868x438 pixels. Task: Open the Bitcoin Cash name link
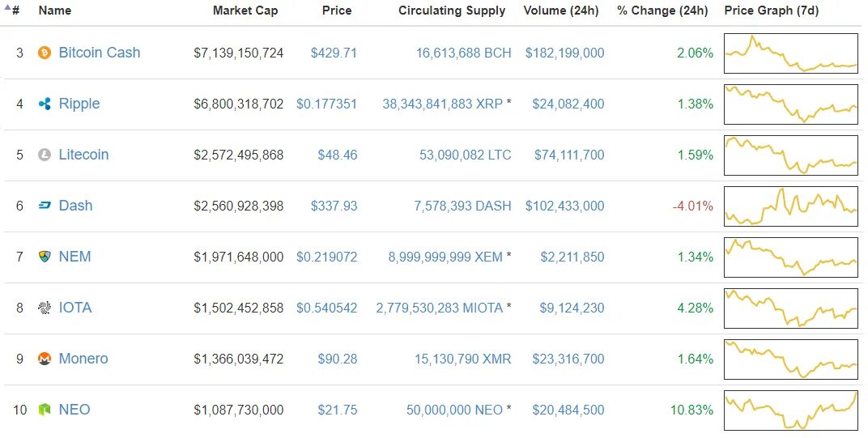[x=100, y=53]
